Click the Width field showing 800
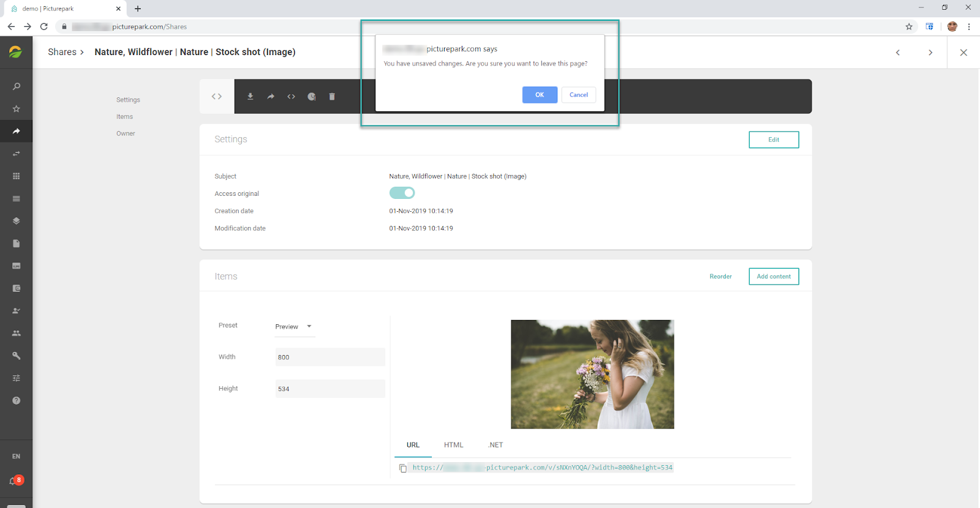Viewport: 980px width, 508px height. [x=330, y=357]
